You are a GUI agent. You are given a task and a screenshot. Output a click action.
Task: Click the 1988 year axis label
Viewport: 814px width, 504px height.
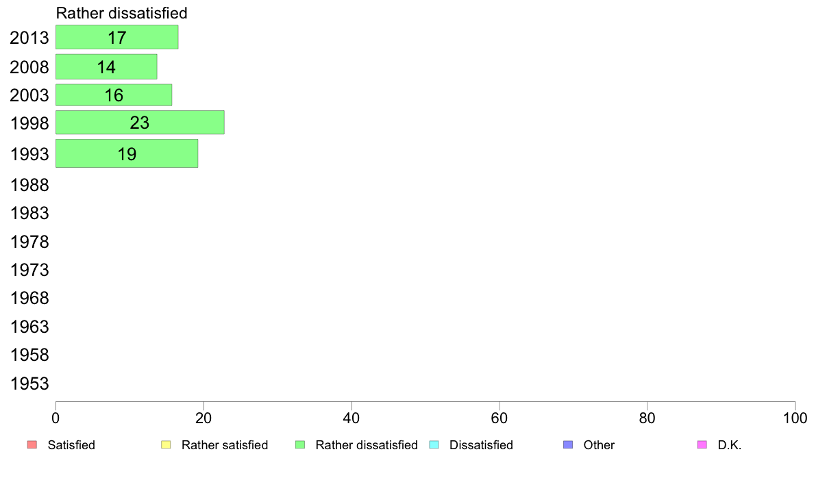click(29, 186)
